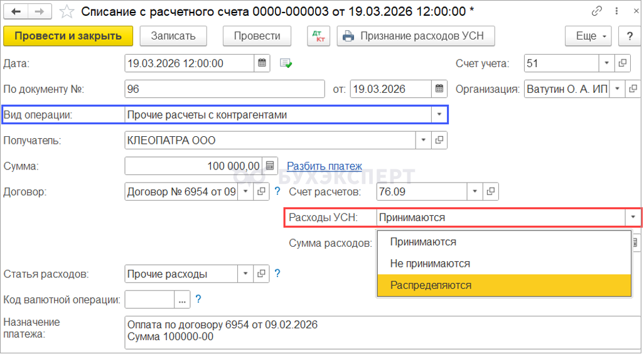Copy link to document icon

click(x=596, y=11)
